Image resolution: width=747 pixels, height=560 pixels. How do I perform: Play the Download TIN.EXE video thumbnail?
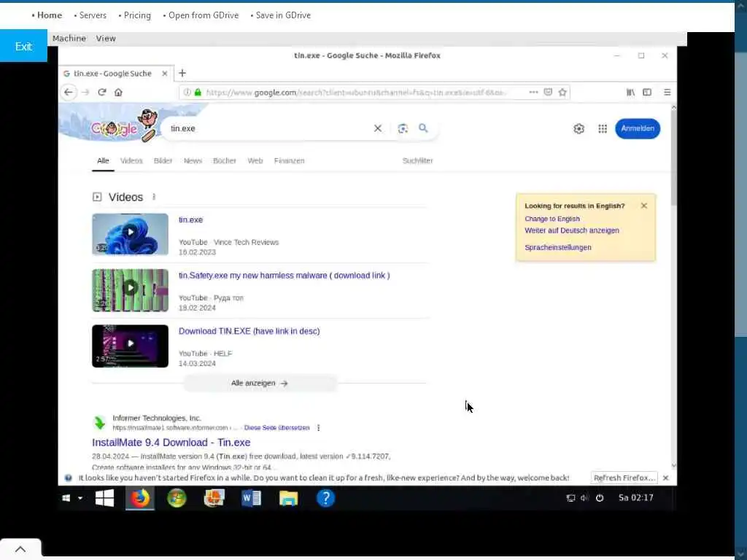pos(130,346)
